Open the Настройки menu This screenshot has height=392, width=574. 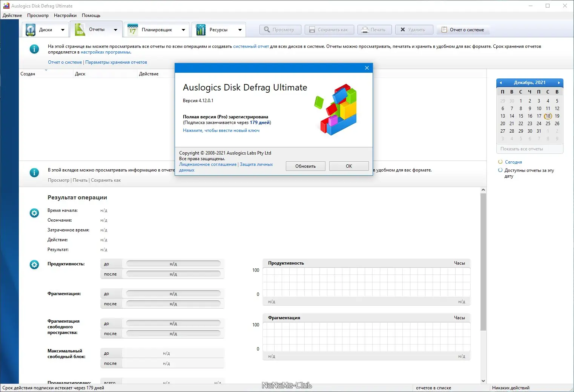pos(65,15)
